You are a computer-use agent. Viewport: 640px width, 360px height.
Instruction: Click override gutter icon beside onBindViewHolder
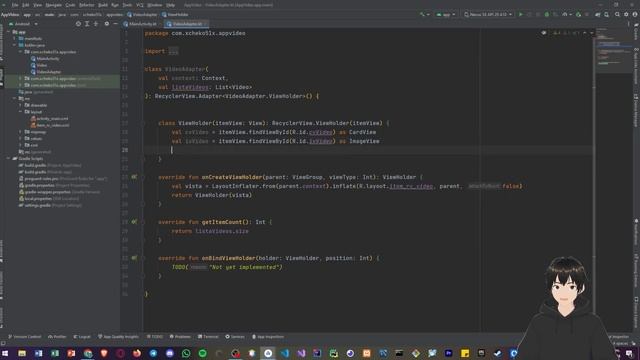(x=134, y=258)
